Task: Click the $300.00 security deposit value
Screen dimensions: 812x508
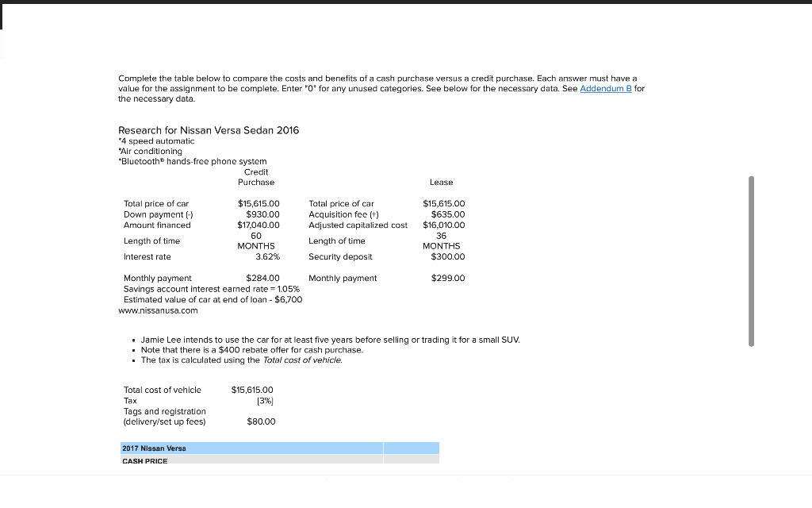Action: [448, 256]
